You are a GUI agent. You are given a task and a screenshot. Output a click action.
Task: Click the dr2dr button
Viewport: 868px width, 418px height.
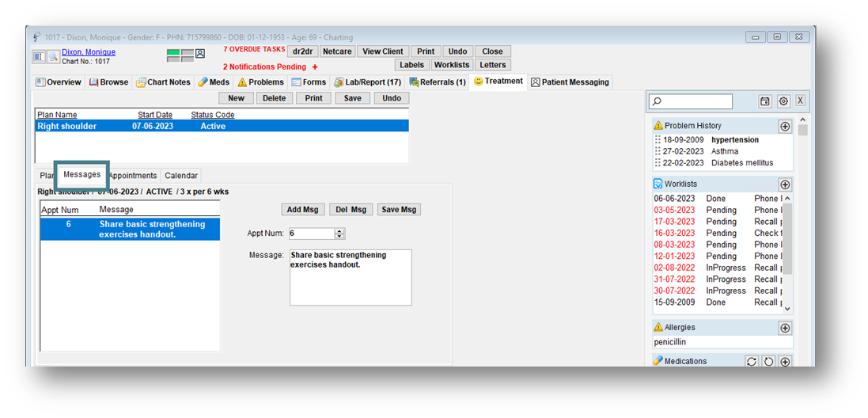[303, 51]
